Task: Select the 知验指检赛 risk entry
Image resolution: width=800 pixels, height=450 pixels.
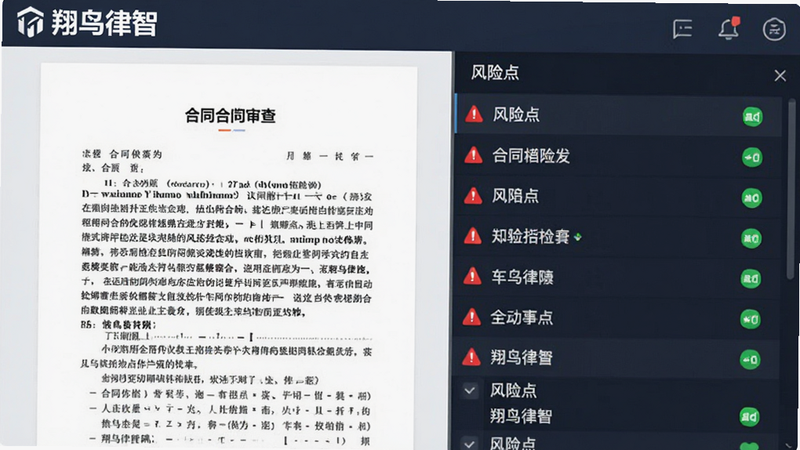Action: [x=618, y=236]
